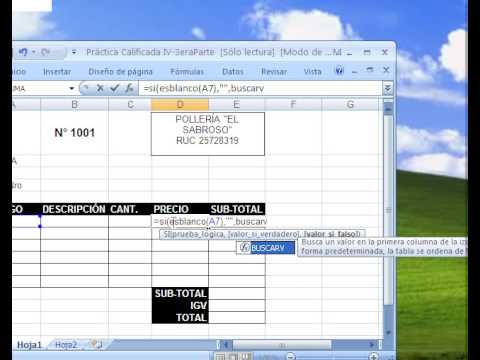The height and width of the screenshot is (360, 480).
Task: Click the SI function syntax tooltip
Action: tap(262, 234)
